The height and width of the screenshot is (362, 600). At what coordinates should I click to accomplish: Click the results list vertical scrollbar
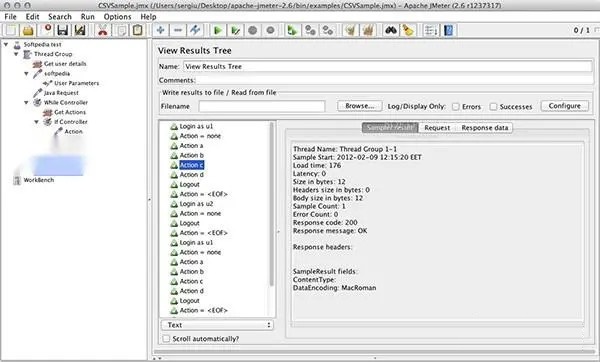point(272,204)
